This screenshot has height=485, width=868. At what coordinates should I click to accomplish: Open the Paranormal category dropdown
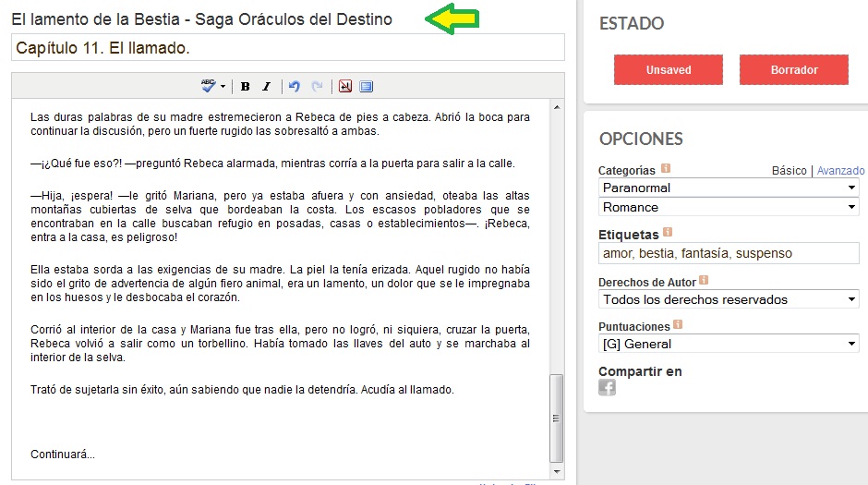[729, 188]
